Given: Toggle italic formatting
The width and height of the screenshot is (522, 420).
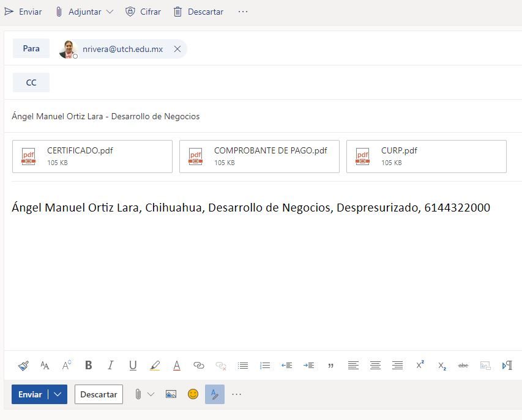Looking at the screenshot, I should pyautogui.click(x=111, y=366).
